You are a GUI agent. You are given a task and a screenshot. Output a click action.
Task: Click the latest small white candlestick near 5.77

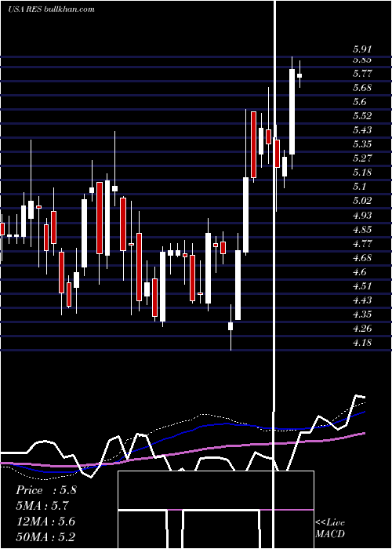coord(299,75)
